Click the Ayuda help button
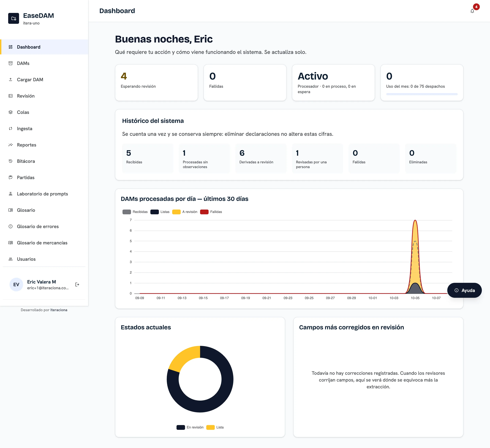 point(464,290)
